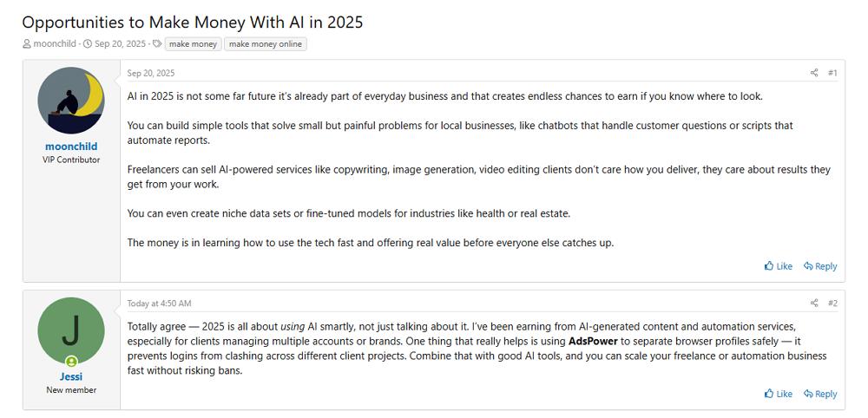868x418 pixels.
Task: Click the Sep 20, 2025 thread date
Action: [x=120, y=44]
